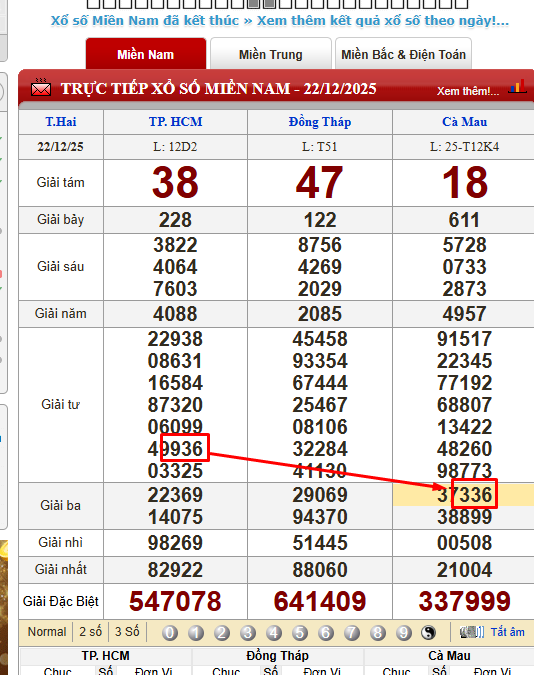Select digit 0 ball filter
The height and width of the screenshot is (675, 534).
pyautogui.click(x=170, y=633)
